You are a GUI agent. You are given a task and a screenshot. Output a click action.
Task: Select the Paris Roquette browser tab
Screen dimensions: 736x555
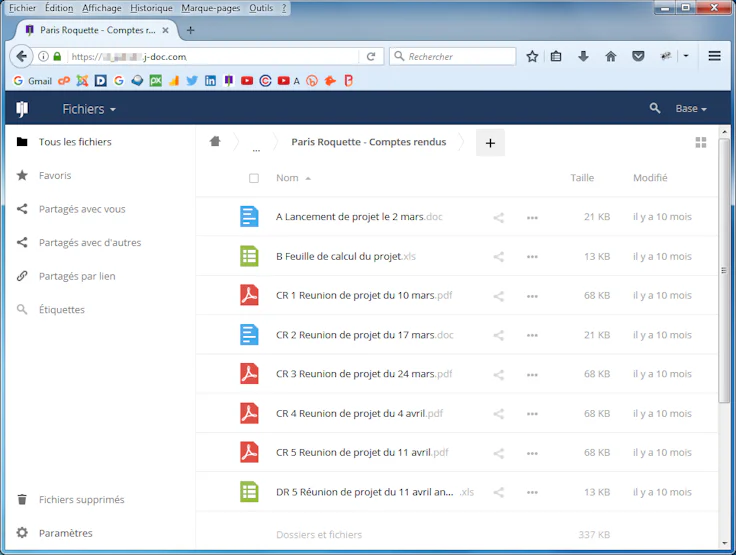96,30
